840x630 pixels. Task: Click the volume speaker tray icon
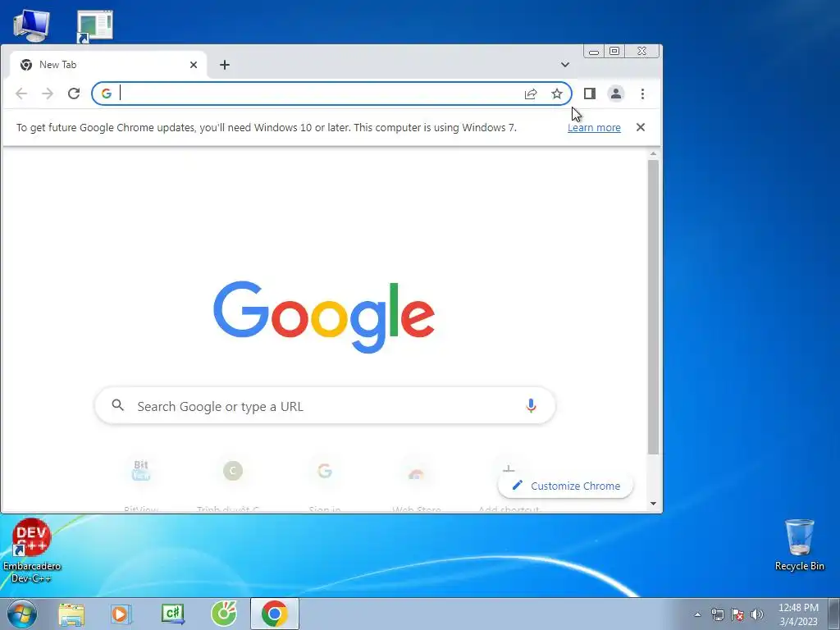tap(757, 614)
